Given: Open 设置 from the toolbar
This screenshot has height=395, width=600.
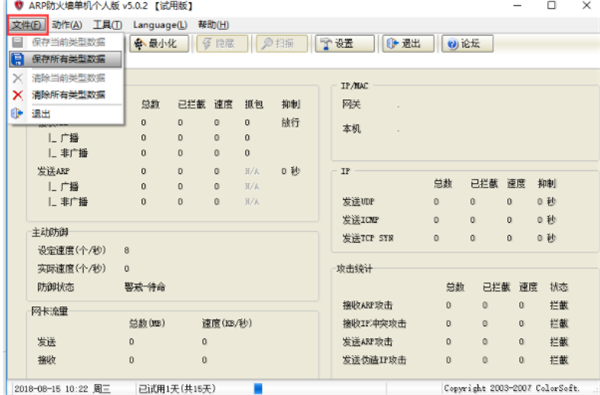Looking at the screenshot, I should tap(345, 44).
